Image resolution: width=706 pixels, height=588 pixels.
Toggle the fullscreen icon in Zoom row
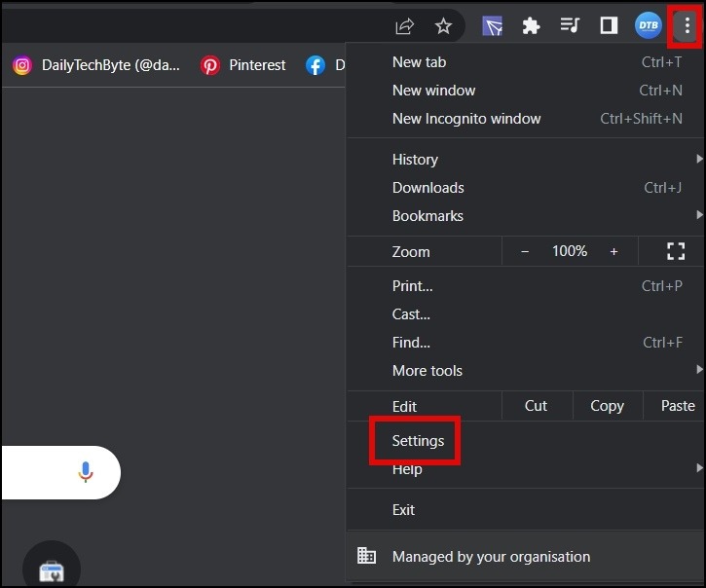click(x=676, y=251)
